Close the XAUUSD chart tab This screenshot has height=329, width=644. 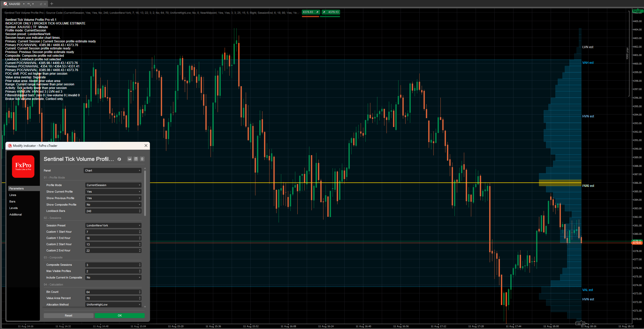pyautogui.click(x=45, y=4)
